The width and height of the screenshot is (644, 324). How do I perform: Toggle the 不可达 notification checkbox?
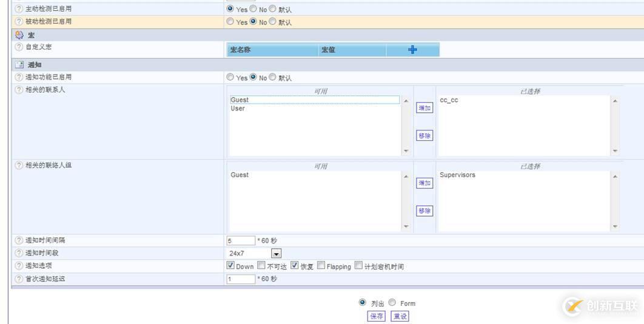click(x=261, y=265)
